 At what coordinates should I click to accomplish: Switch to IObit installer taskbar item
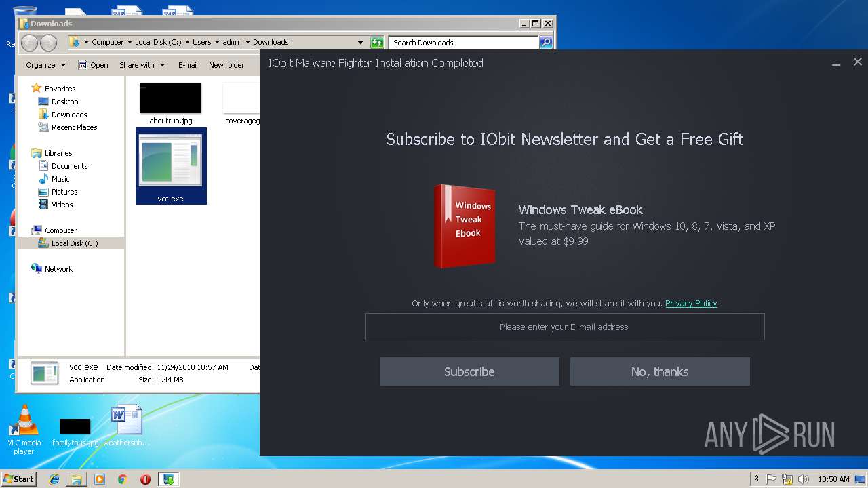coord(168,479)
